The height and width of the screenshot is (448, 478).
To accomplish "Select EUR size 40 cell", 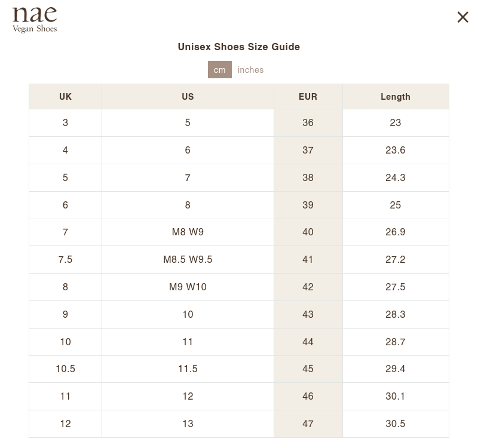I will (x=308, y=232).
